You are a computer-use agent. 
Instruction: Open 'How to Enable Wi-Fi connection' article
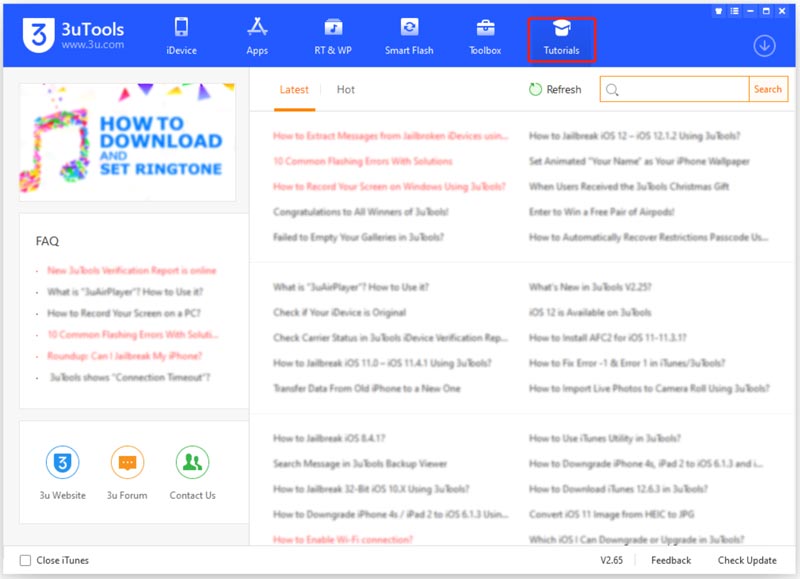(343, 539)
